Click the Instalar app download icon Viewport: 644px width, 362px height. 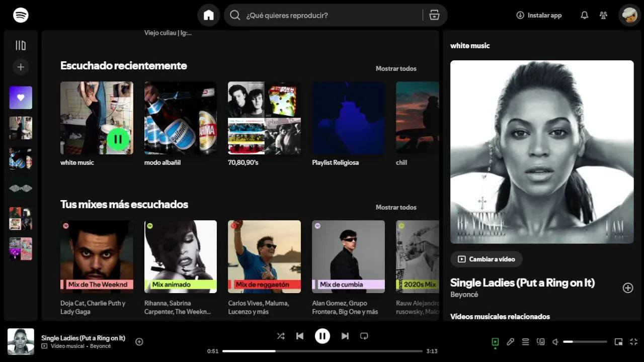click(520, 15)
